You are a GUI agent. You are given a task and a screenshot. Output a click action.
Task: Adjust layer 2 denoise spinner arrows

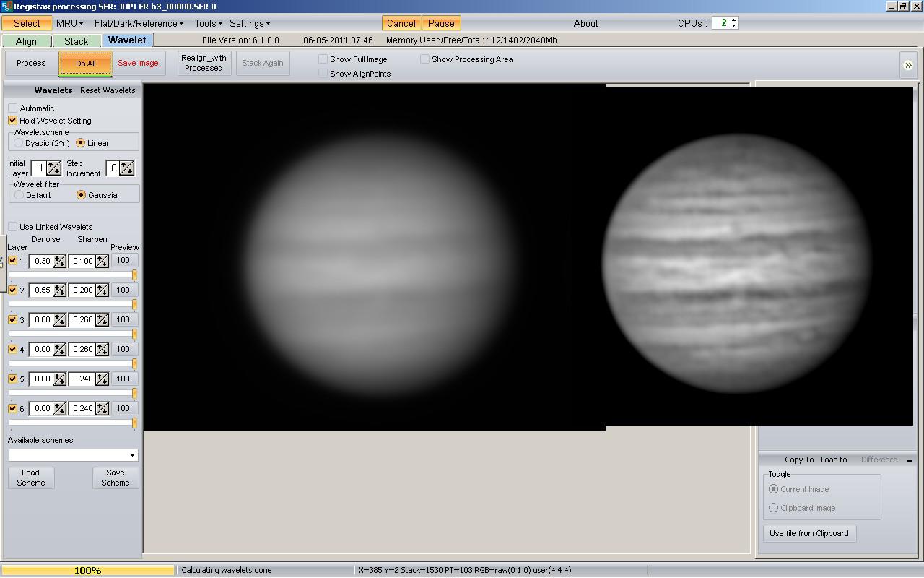coord(59,290)
